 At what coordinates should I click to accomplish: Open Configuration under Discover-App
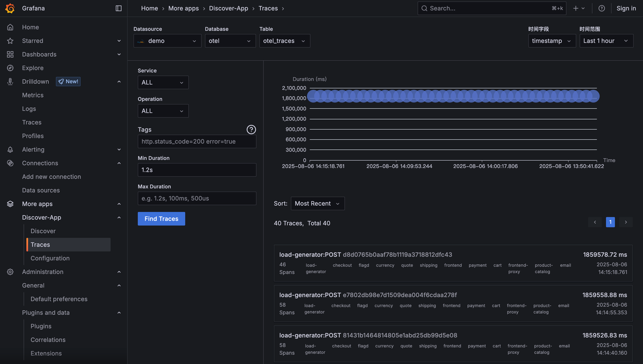(50, 258)
